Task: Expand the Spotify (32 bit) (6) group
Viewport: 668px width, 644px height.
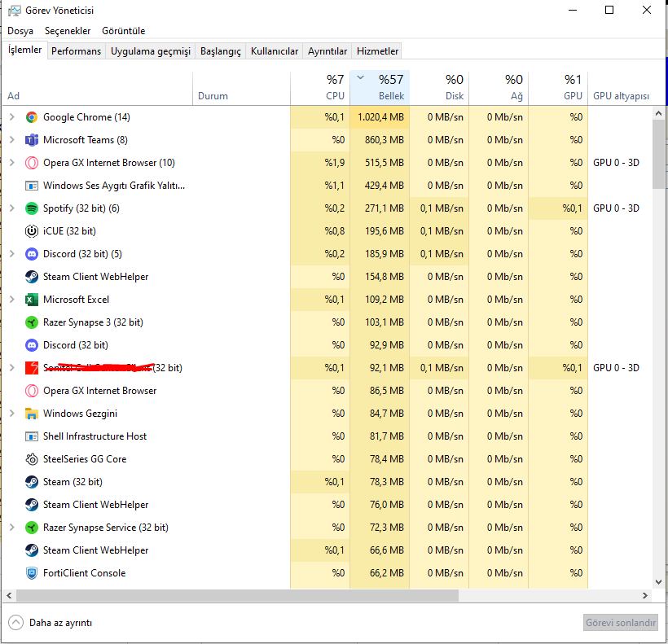Action: [12, 208]
